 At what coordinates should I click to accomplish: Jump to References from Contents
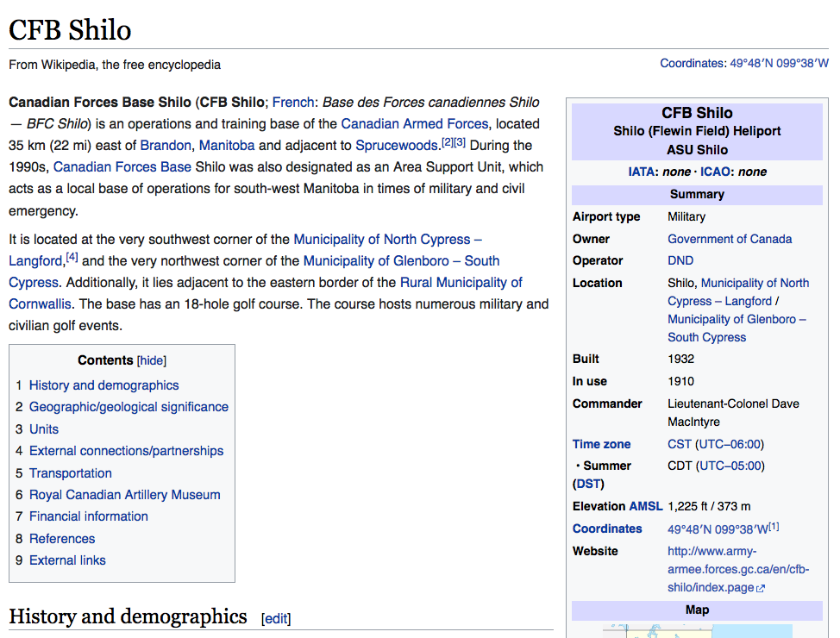tap(62, 538)
